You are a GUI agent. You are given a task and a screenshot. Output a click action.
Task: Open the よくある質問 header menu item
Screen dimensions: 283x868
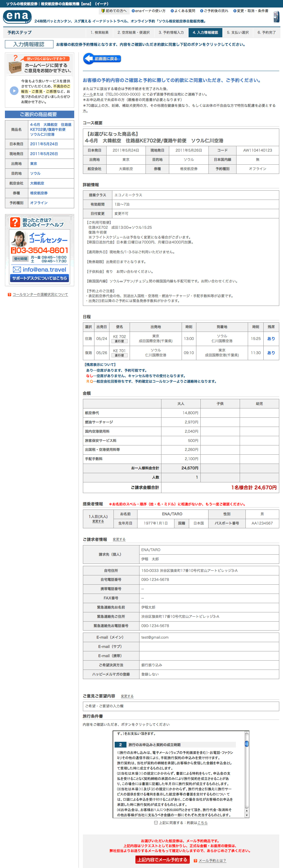183,11
